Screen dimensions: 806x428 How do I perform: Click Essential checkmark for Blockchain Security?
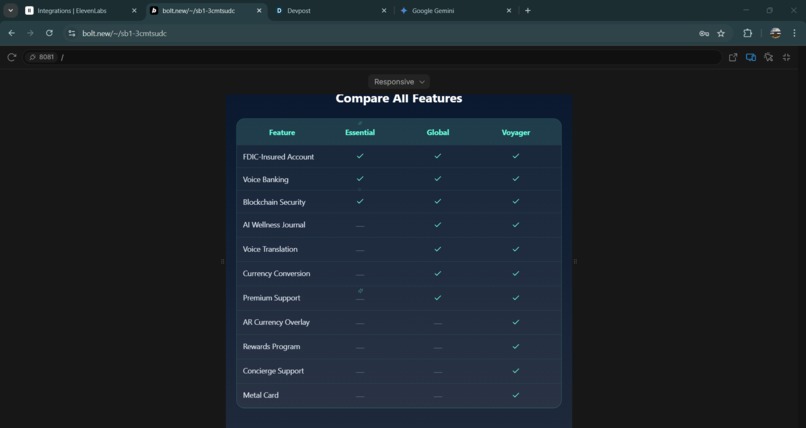360,201
